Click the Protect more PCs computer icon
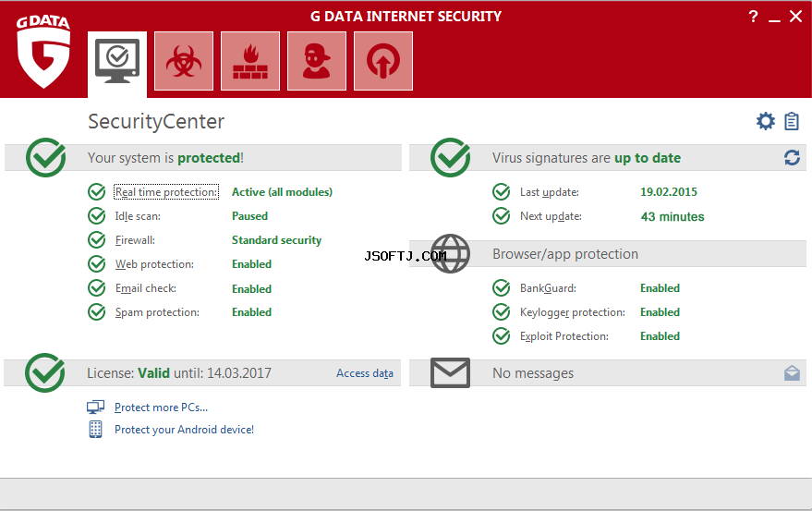This screenshot has width=812, height=511. (x=96, y=408)
